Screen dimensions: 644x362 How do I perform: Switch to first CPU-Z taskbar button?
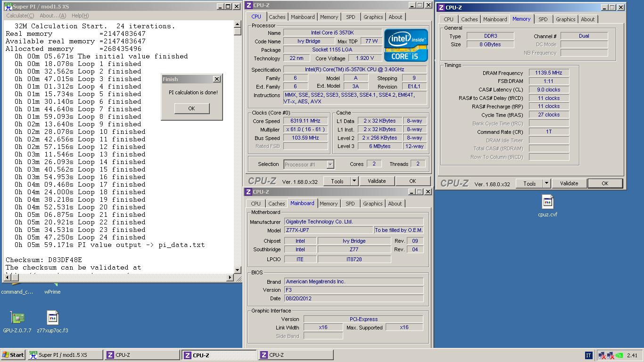(x=142, y=355)
